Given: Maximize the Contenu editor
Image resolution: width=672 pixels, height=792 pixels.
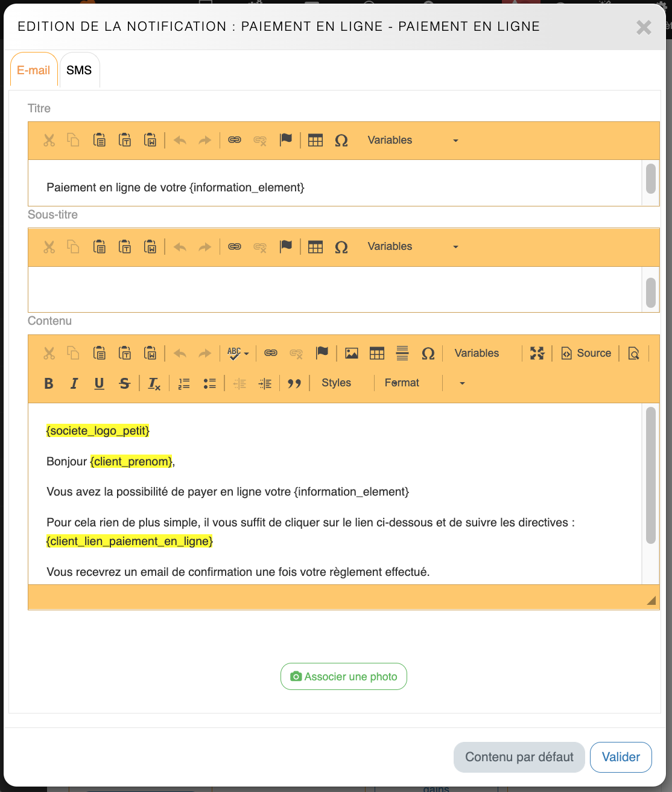Looking at the screenshot, I should [x=537, y=353].
